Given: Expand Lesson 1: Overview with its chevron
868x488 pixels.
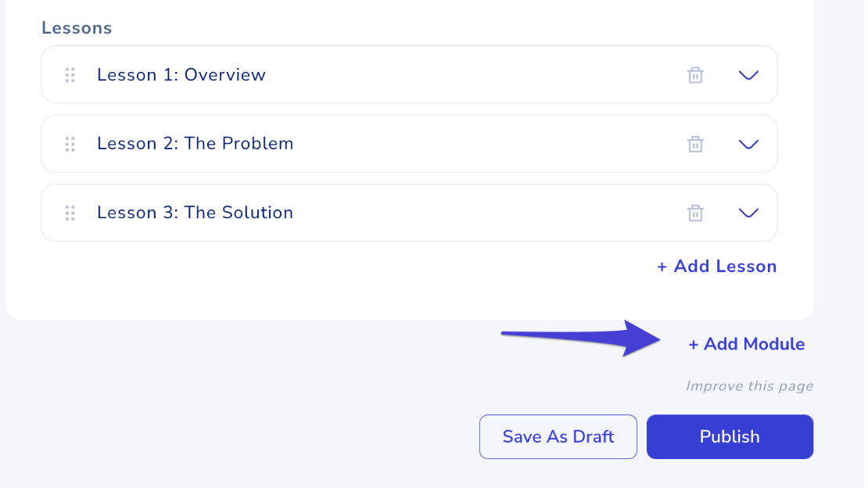Looking at the screenshot, I should pos(748,74).
